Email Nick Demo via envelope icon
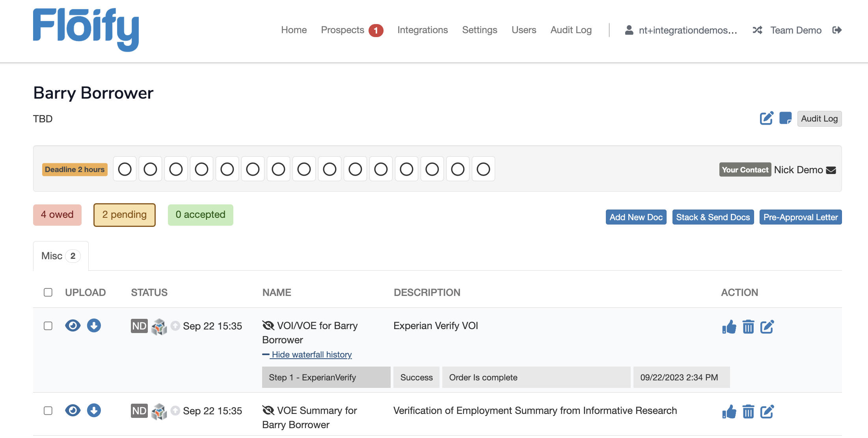This screenshot has width=868, height=438. point(831,170)
